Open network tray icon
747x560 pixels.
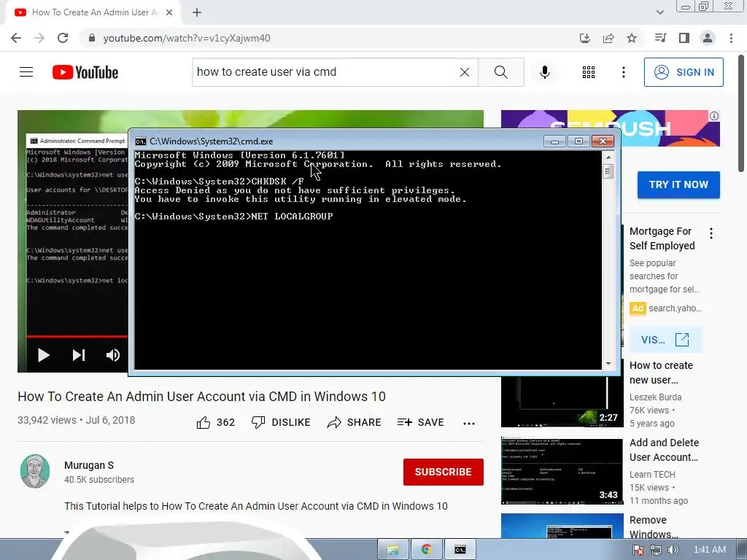[656, 550]
